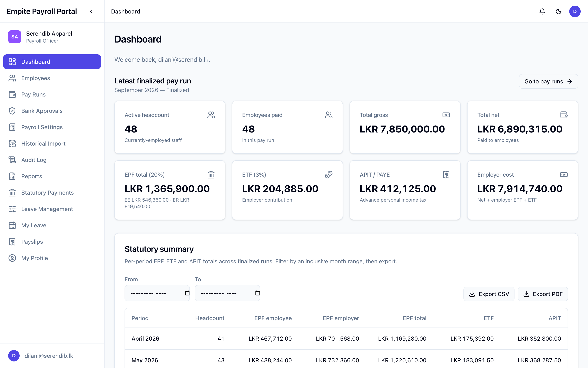
Task: Collapse the sidebar with the chevron arrow
Action: tap(91, 11)
